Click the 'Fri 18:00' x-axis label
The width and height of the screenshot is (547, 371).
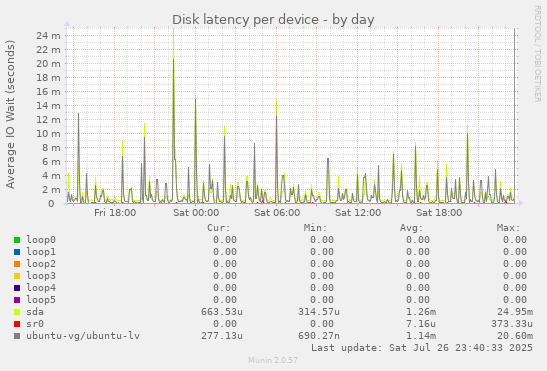[115, 213]
